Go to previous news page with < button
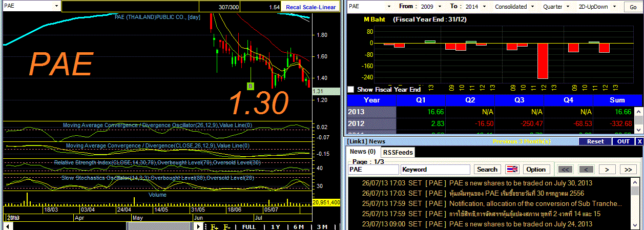The height and width of the screenshot is (230, 644). coord(586,170)
